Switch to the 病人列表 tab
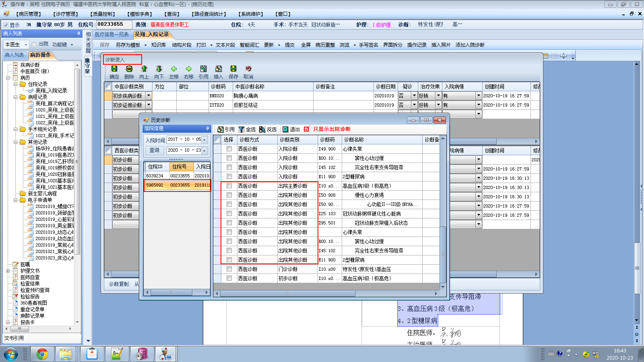Screen dimensions: 644x362 14,55
